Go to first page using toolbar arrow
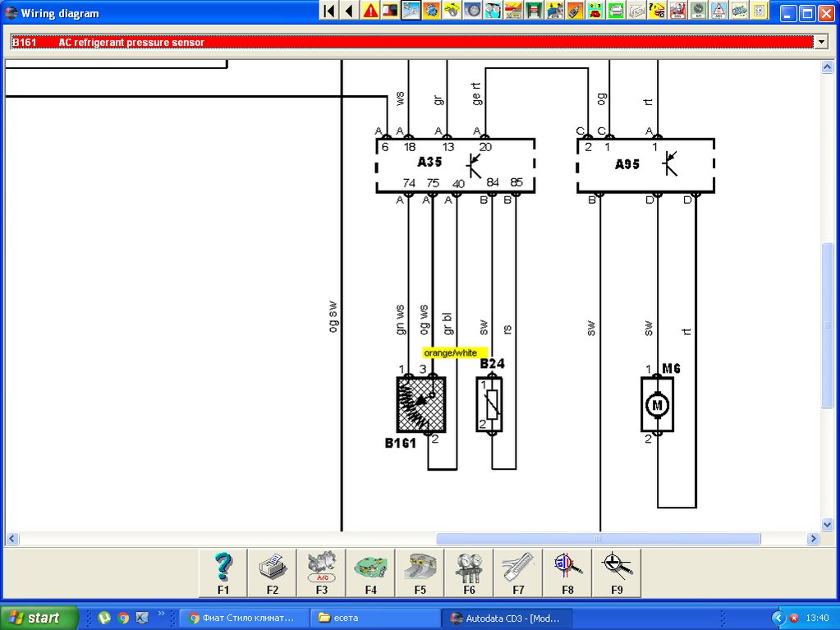The height and width of the screenshot is (630, 840). [x=329, y=11]
